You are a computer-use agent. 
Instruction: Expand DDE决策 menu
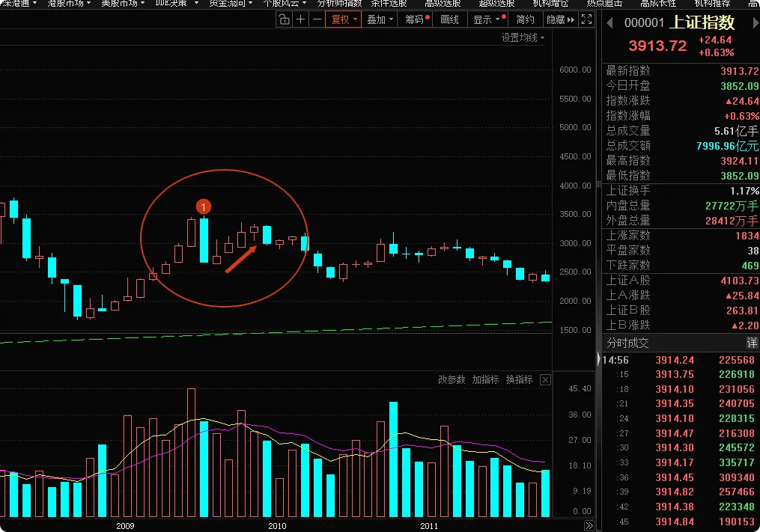[177, 4]
